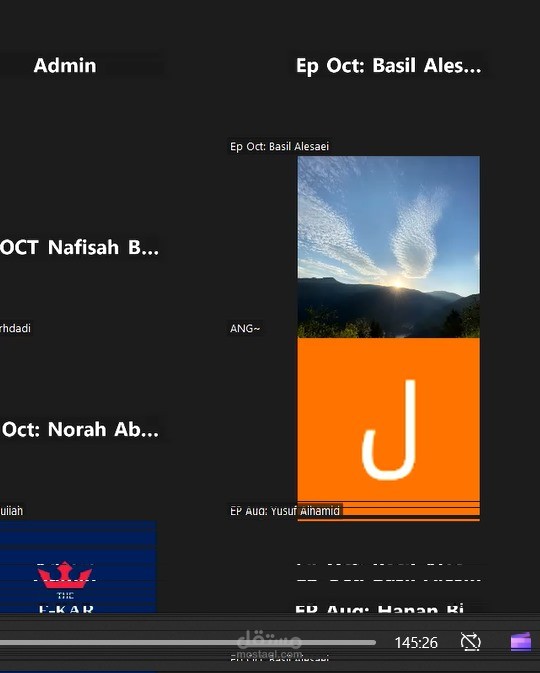Screen dimensions: 540x673
Task: Toggle the repeat/loop playback icon
Action: 470,642
